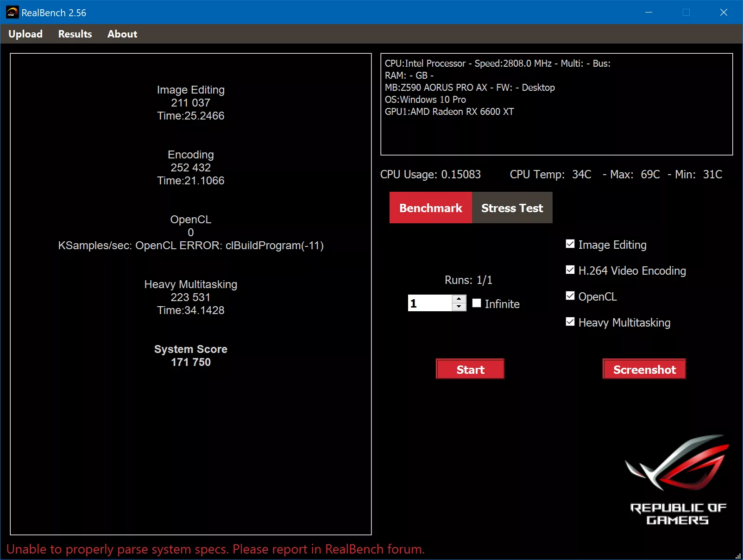This screenshot has height=560, width=743.
Task: Open the Results menu
Action: 75,34
